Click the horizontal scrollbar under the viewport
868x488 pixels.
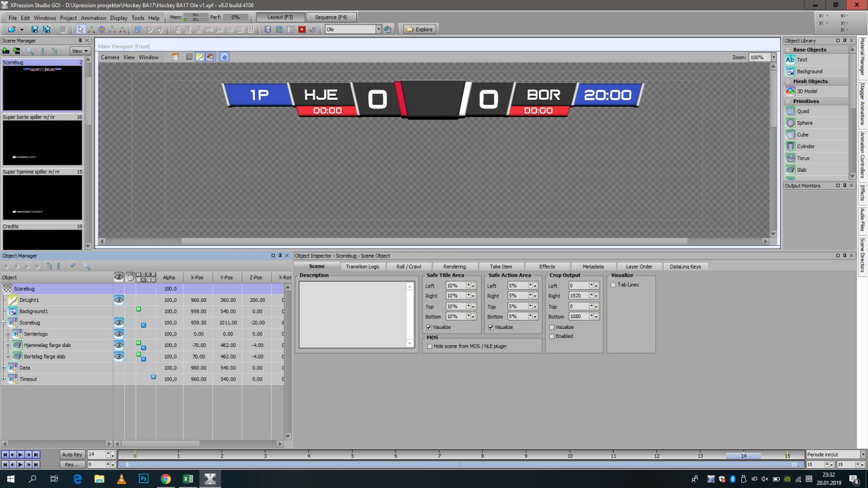[434, 242]
